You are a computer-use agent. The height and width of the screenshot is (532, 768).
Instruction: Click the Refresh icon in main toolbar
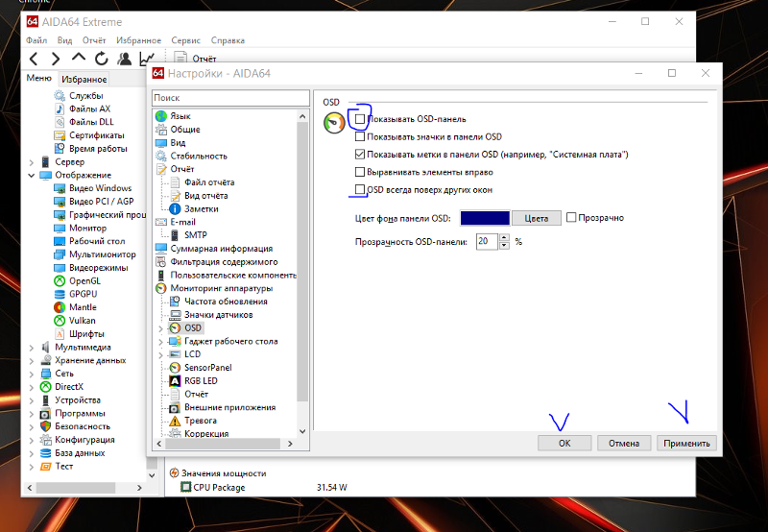102,59
